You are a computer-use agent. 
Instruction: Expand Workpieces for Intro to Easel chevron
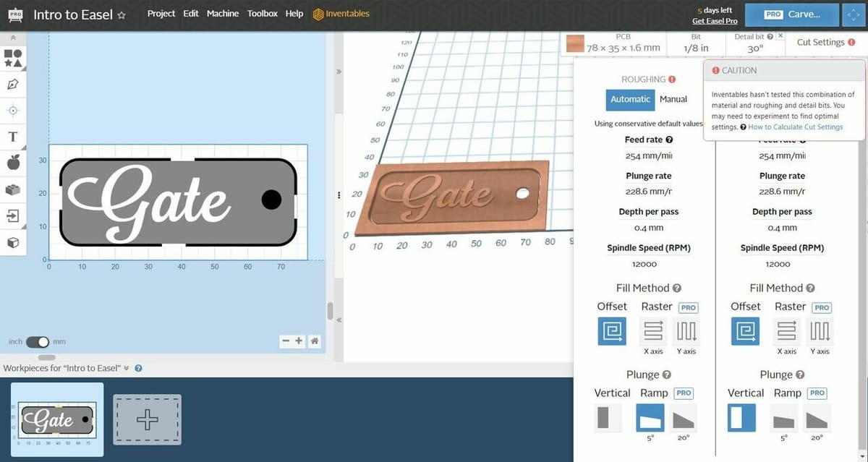[x=127, y=368]
